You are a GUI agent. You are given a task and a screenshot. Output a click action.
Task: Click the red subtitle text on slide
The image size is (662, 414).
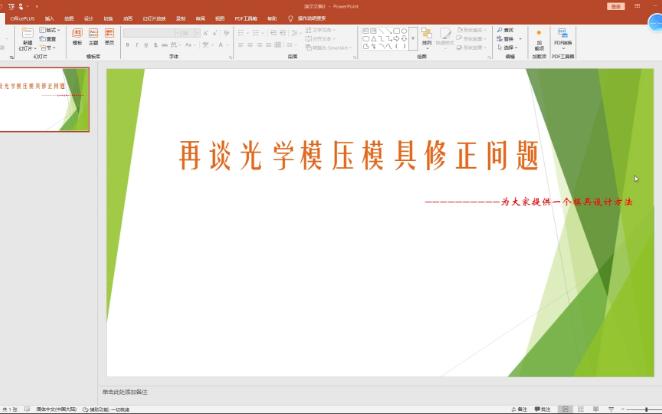click(x=529, y=202)
